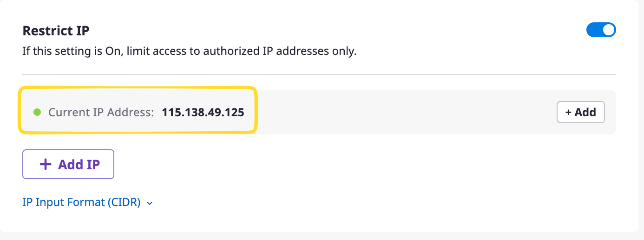The width and height of the screenshot is (644, 240).
Task: Click the word CIDR in the format link
Action: tap(125, 203)
